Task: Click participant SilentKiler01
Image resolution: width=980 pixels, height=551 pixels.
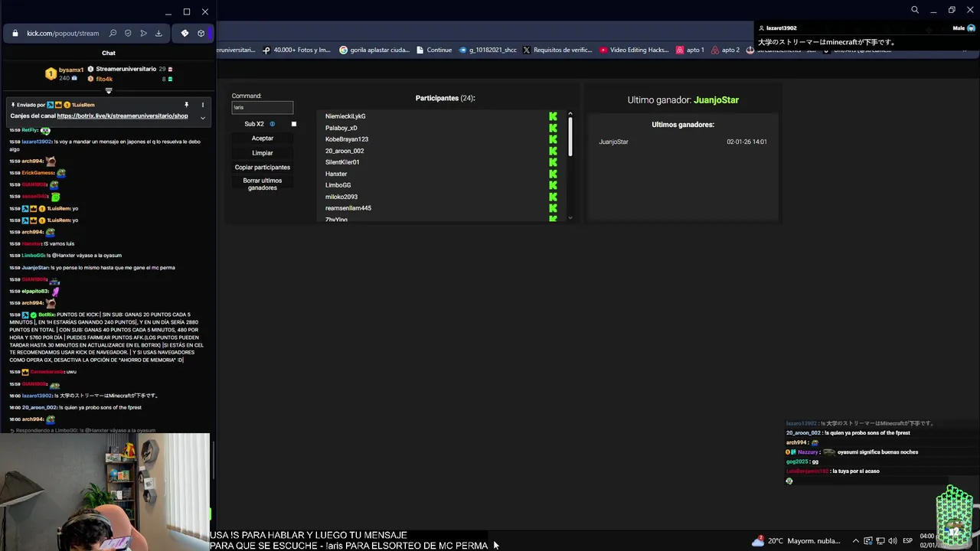Action: tap(342, 162)
